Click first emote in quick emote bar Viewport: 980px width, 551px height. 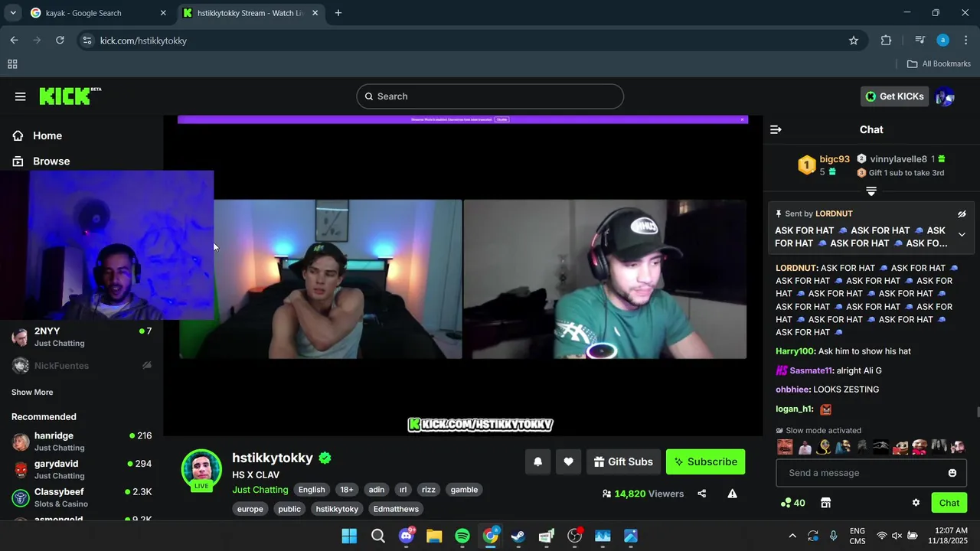pyautogui.click(x=785, y=447)
